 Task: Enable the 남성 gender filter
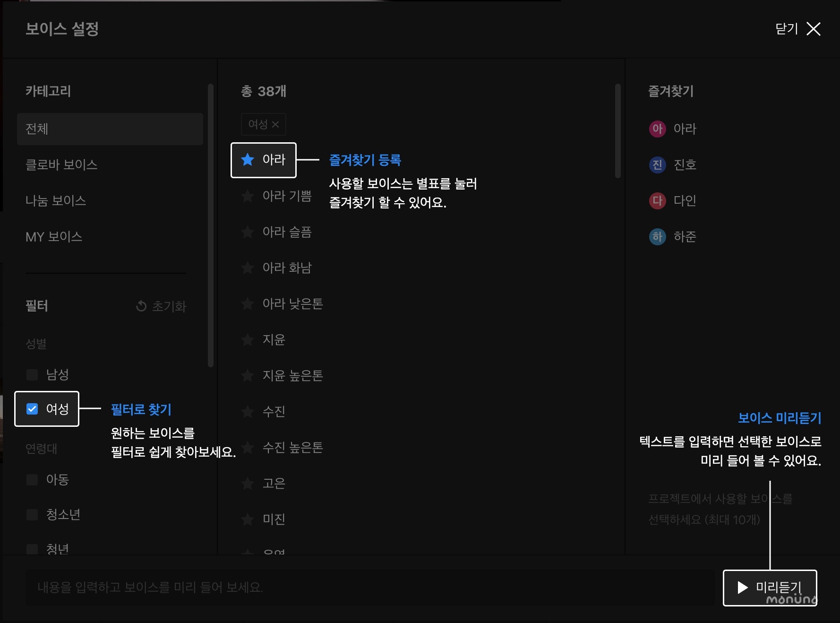(x=32, y=375)
